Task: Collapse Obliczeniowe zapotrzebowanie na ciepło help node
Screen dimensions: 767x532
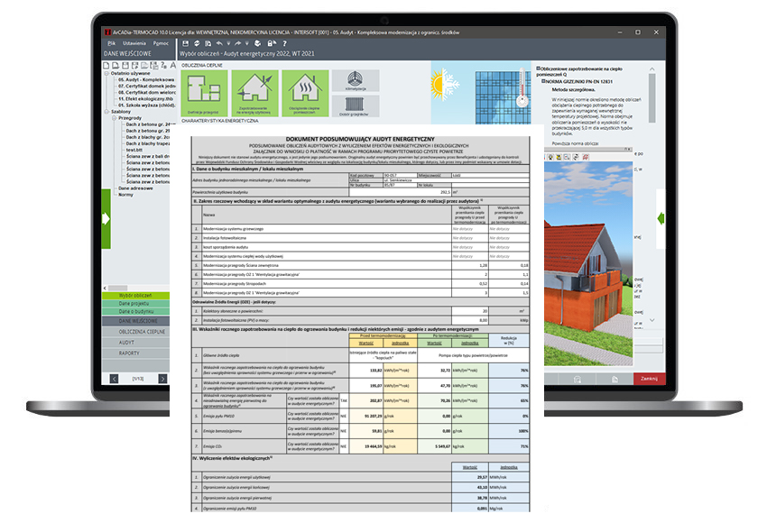Action: click(538, 69)
